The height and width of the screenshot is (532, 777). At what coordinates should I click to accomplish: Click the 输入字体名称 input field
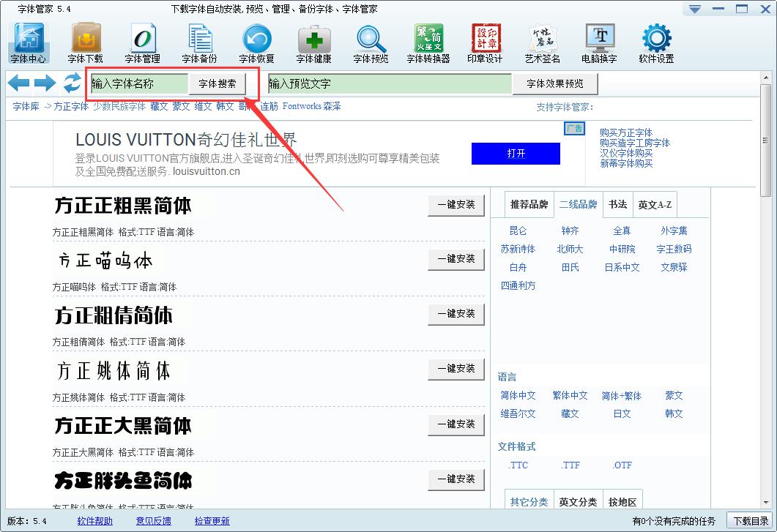pyautogui.click(x=138, y=83)
